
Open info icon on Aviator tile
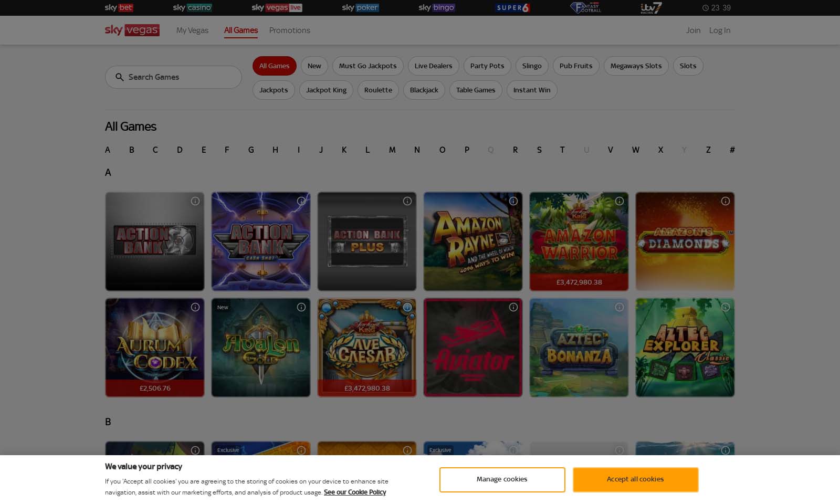point(513,307)
